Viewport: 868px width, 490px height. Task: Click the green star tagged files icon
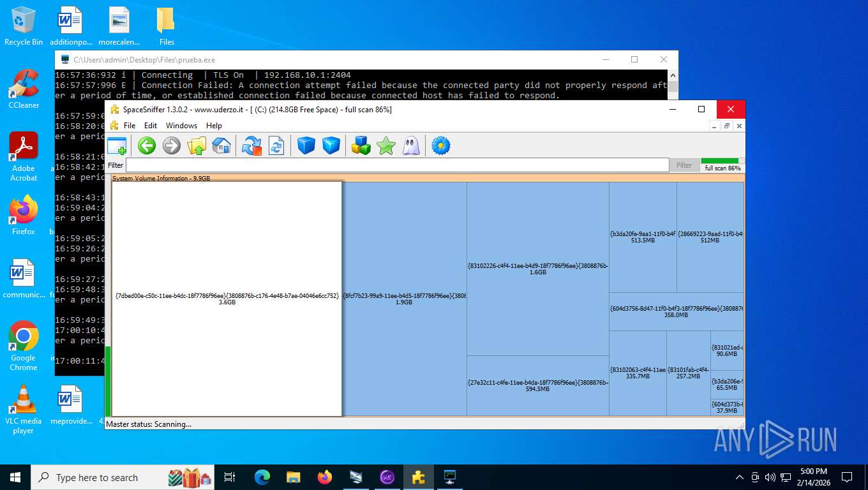point(386,145)
